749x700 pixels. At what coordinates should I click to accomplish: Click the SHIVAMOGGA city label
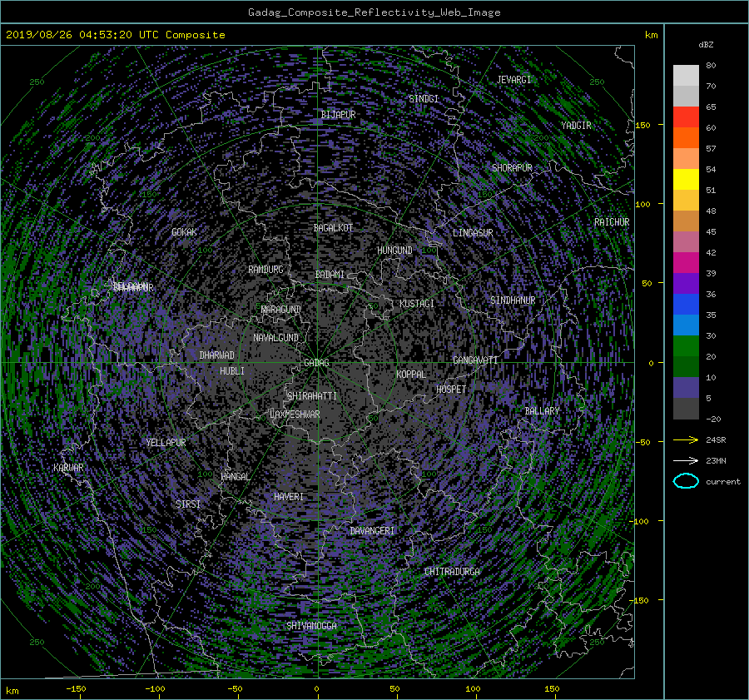click(311, 626)
